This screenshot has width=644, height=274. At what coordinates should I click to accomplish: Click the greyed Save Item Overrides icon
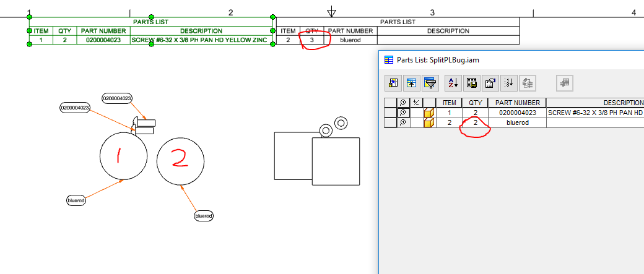(x=528, y=83)
